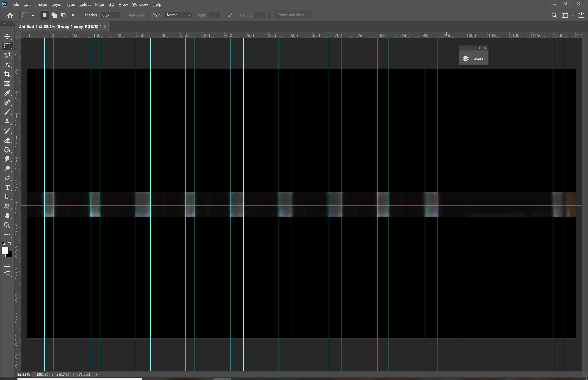Viewport: 588px width, 380px height.
Task: Open the search magnifier in options bar
Action: pos(554,15)
